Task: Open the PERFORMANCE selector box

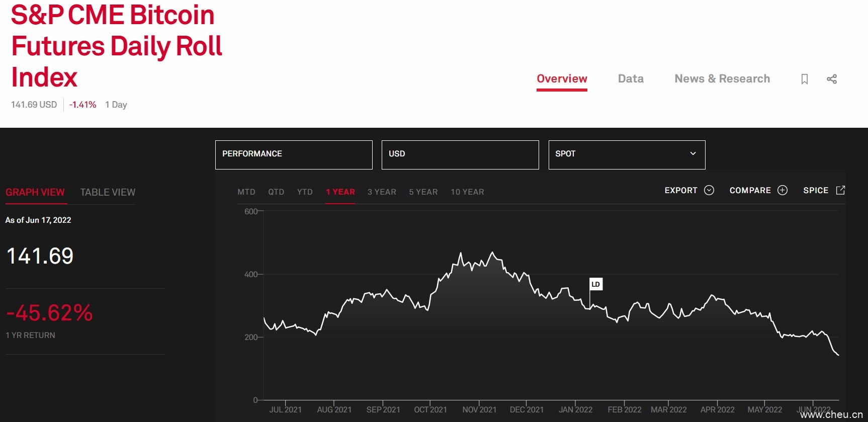Action: pos(294,154)
